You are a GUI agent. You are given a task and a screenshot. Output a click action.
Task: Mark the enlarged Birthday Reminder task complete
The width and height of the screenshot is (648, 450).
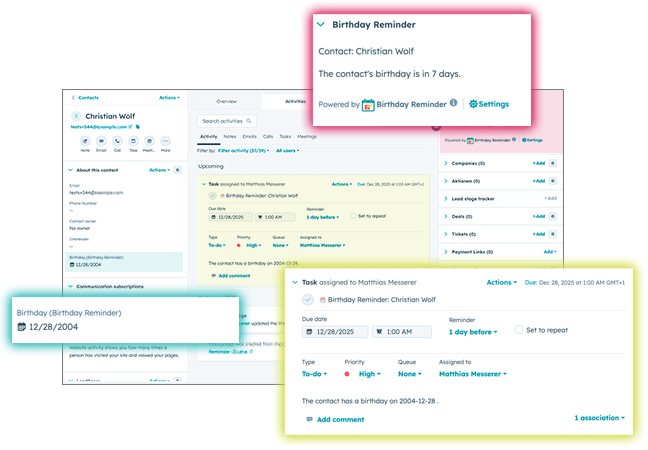pos(308,300)
